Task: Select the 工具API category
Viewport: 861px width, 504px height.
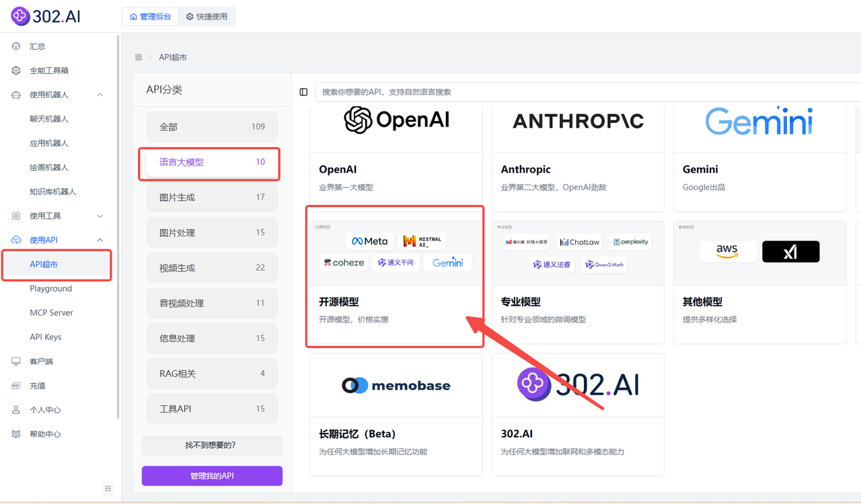Action: (212, 409)
